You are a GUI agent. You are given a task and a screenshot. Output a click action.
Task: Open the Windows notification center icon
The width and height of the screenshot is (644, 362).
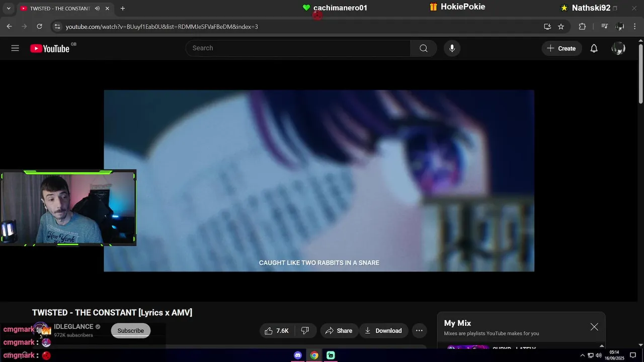pyautogui.click(x=633, y=355)
